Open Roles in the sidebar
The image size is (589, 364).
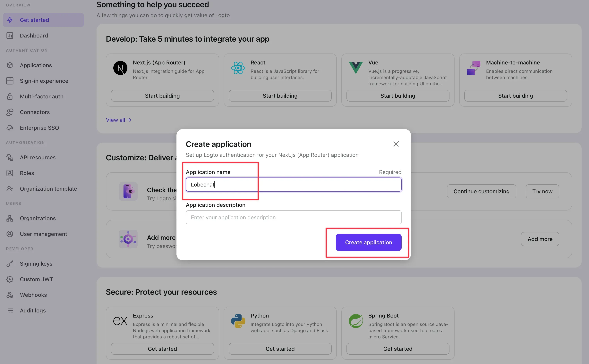(x=43, y=173)
